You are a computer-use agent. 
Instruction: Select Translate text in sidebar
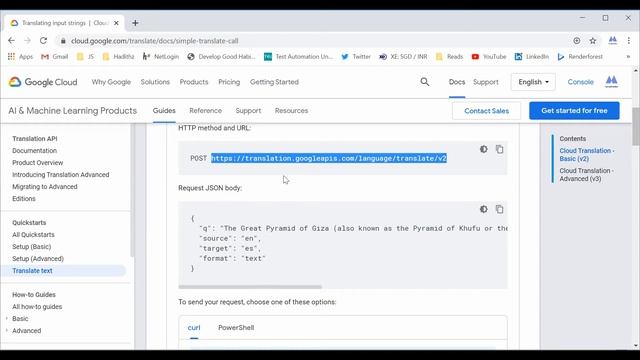pos(32,271)
